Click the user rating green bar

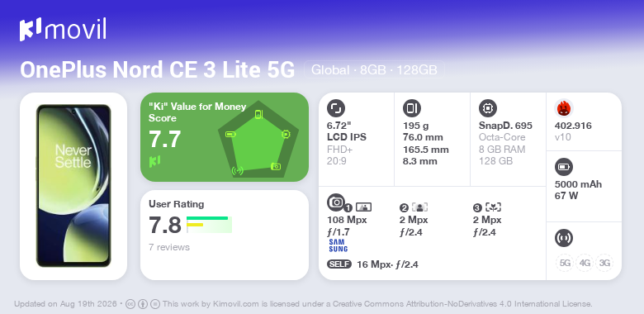[x=207, y=218]
